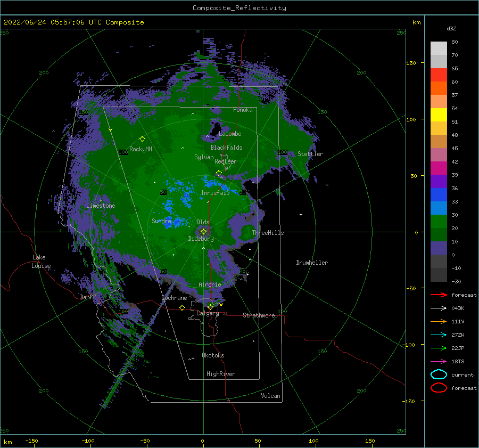Click the blue 33 dBZ color swatch
Screen dimensions: 479x448
click(439, 195)
